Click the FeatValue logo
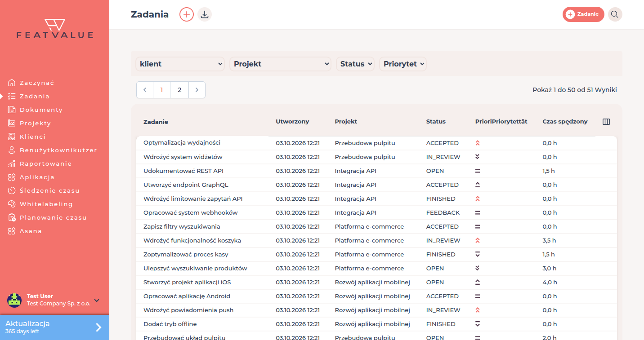The width and height of the screenshot is (644, 340). [55, 29]
